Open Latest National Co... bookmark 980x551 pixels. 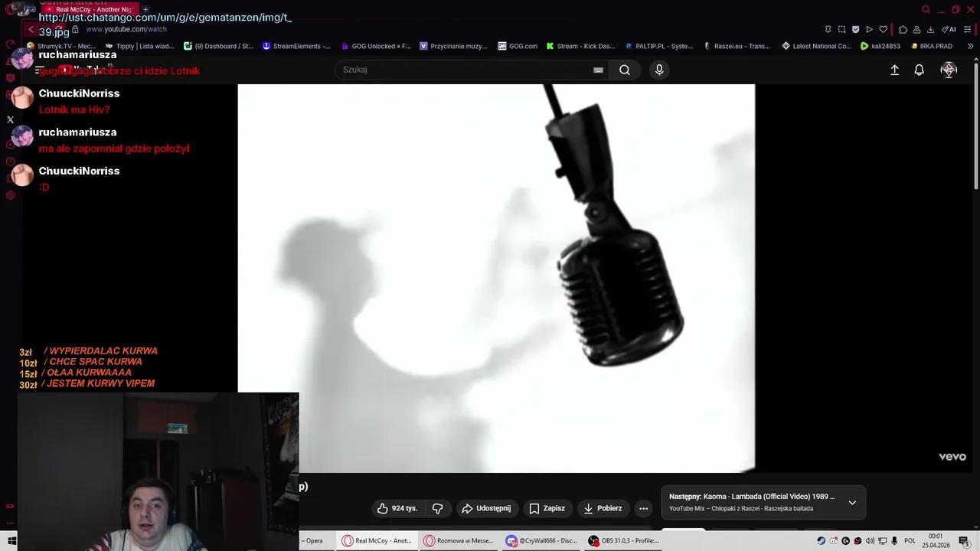coord(816,46)
